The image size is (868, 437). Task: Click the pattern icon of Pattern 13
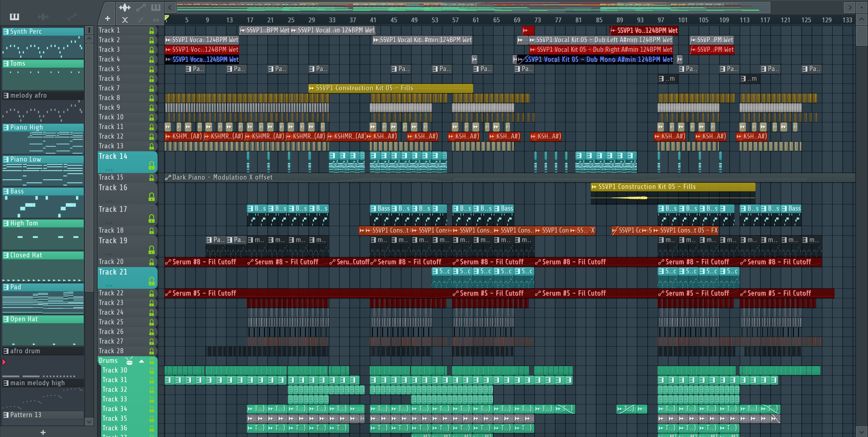pos(6,415)
